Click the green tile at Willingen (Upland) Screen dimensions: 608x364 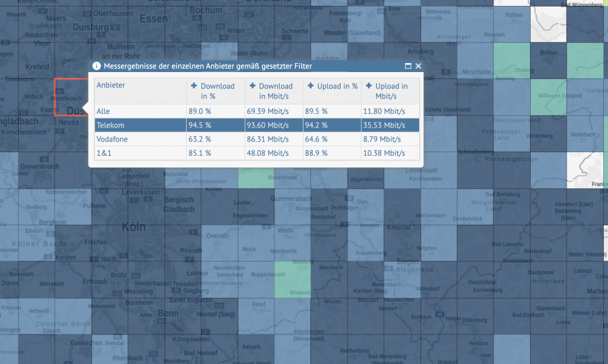(x=548, y=97)
